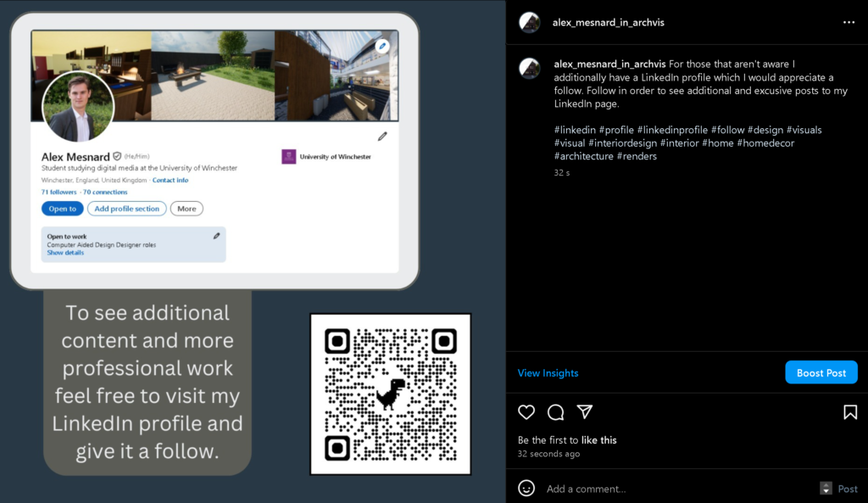The height and width of the screenshot is (503, 868).
Task: Open the #visual hashtag
Action: click(x=570, y=143)
